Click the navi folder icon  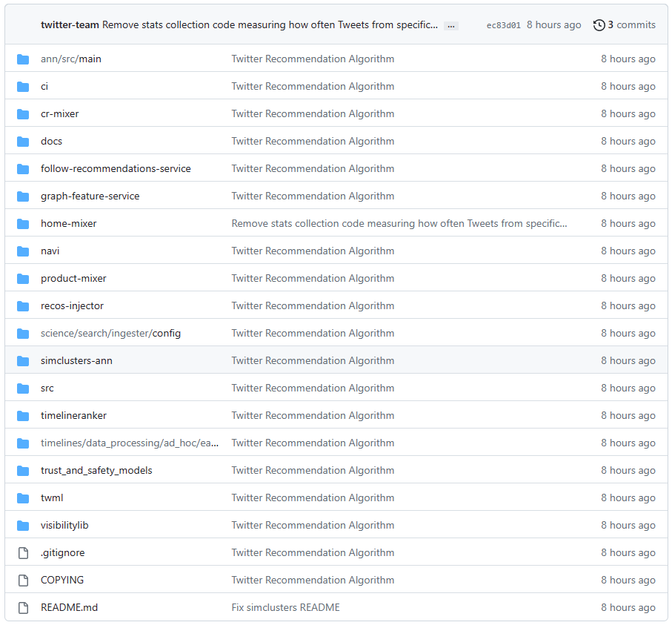[x=23, y=251]
